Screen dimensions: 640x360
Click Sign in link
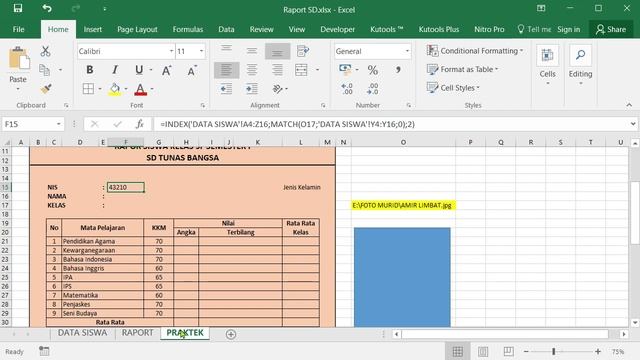[569, 29]
